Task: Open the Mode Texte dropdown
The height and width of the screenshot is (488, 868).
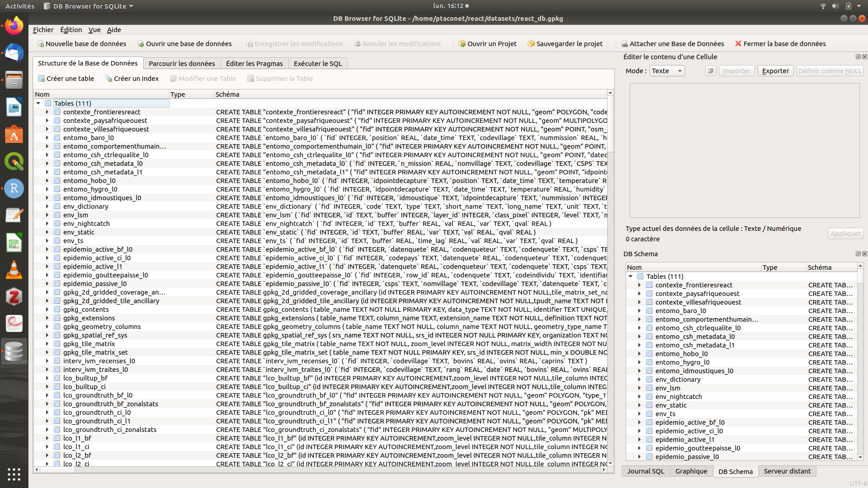Action: 667,71
